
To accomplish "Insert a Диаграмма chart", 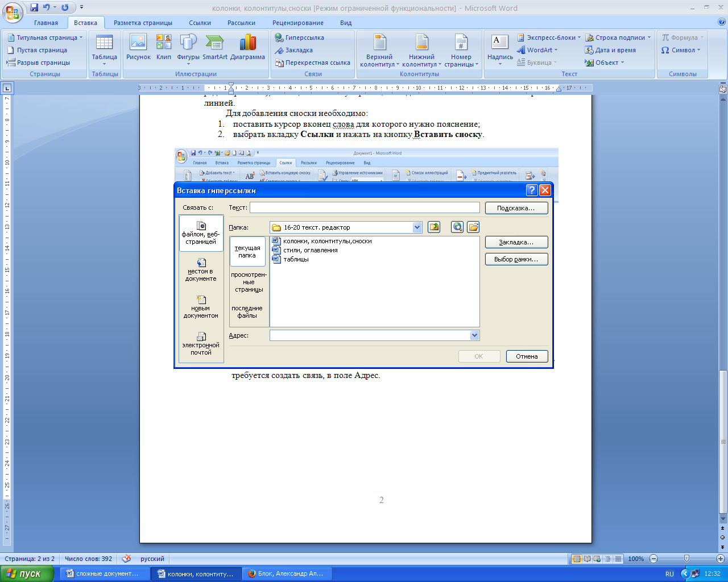I will pos(247,47).
